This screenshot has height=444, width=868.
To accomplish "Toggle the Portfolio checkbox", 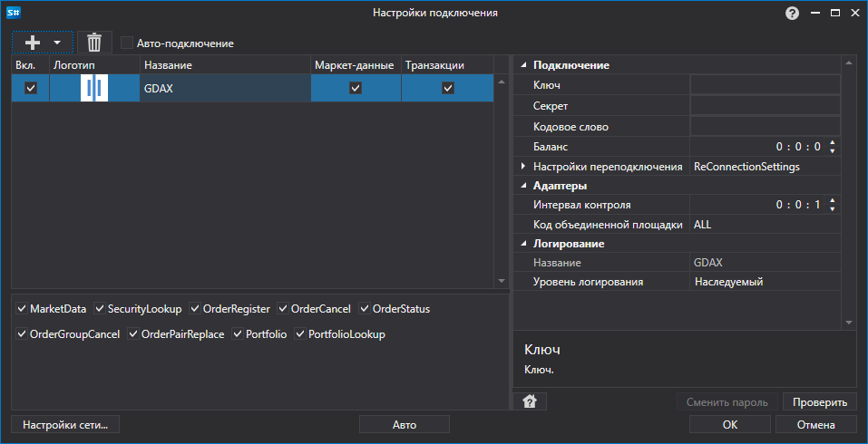I will point(238,334).
